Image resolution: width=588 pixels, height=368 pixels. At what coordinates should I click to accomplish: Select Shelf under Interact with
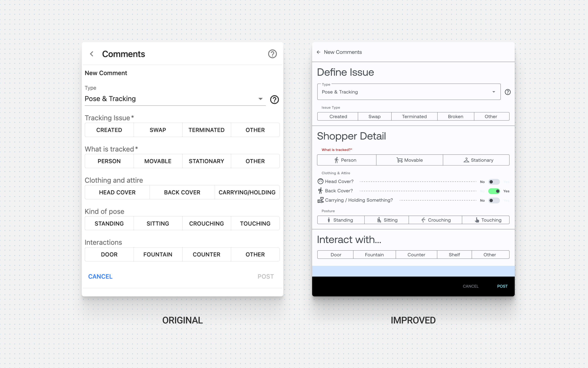point(454,255)
